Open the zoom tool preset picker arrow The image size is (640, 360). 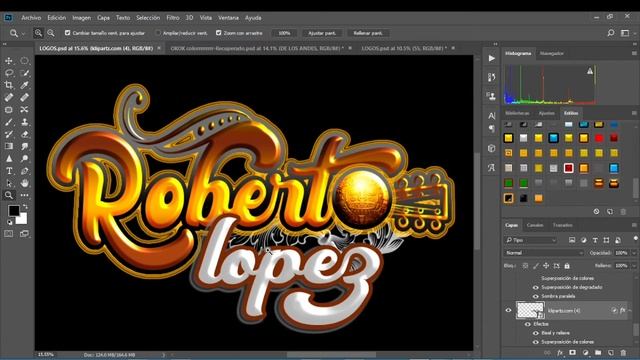(x=23, y=33)
